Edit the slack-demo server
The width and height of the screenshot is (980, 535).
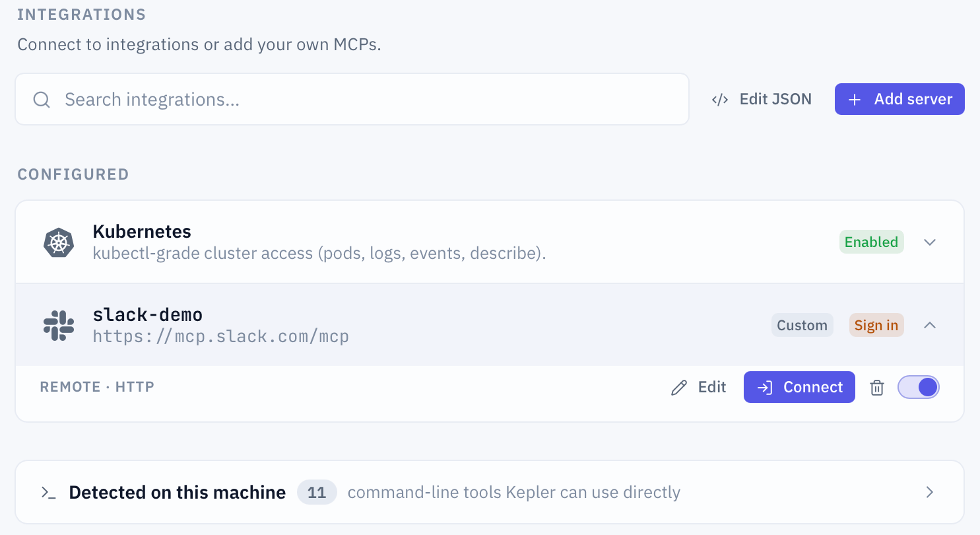(x=698, y=387)
